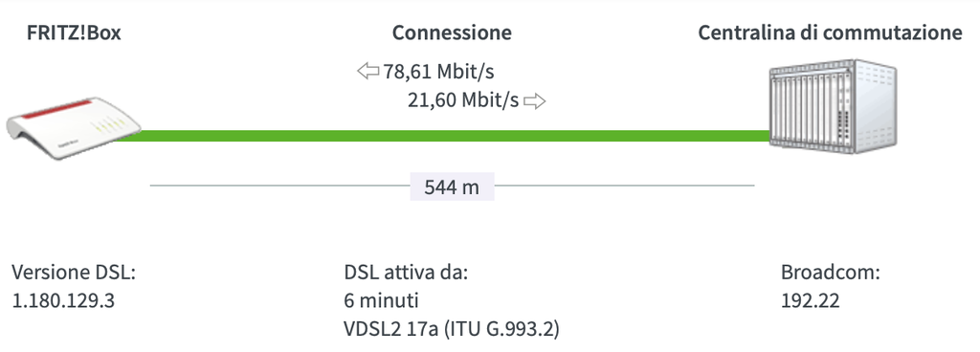980x352 pixels.
Task: Click the 544 m line length label
Action: point(452,187)
